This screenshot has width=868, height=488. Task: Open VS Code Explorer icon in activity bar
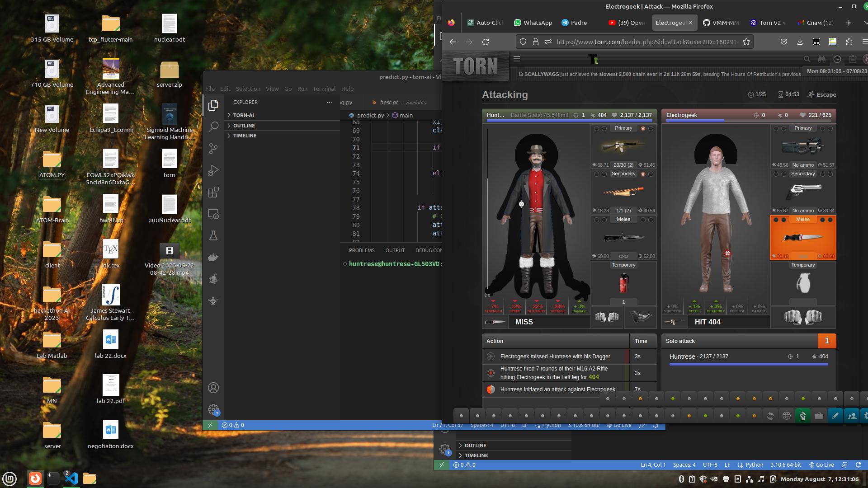(213, 105)
